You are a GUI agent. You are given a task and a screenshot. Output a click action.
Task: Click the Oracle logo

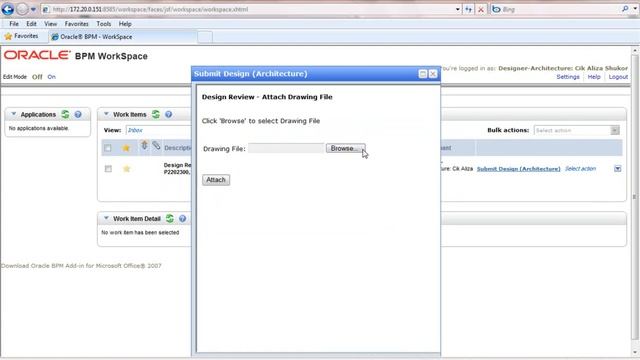pos(37,55)
